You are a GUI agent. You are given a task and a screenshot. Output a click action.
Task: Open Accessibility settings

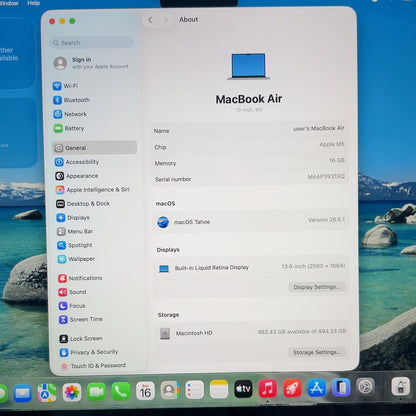click(x=77, y=162)
